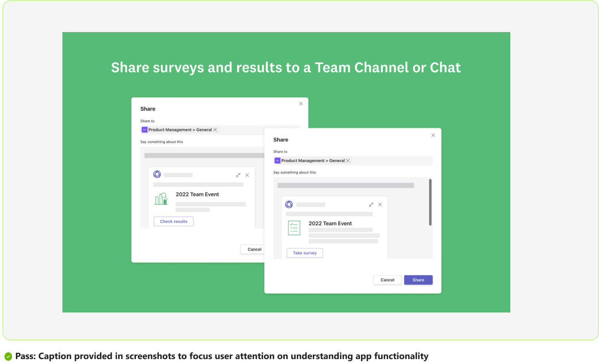Click the Share to field in front dialog
Image resolution: width=599 pixels, height=364 pixels.
[353, 161]
